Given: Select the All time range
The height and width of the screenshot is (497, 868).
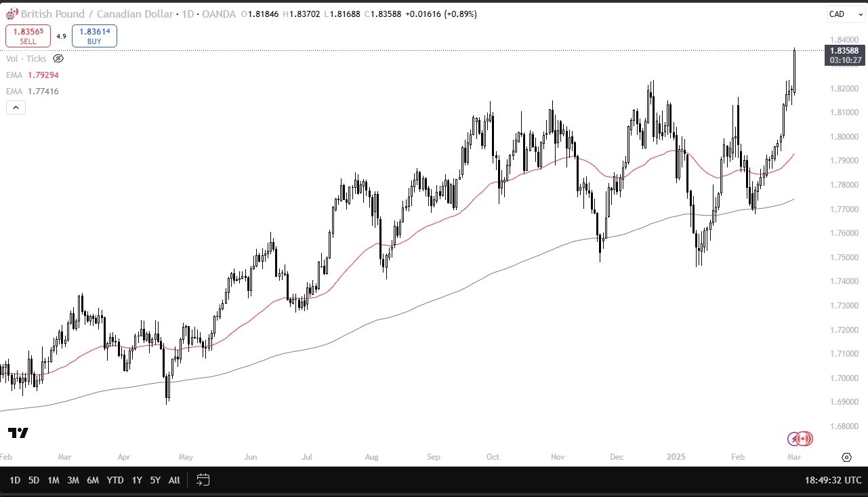Looking at the screenshot, I should tap(174, 480).
